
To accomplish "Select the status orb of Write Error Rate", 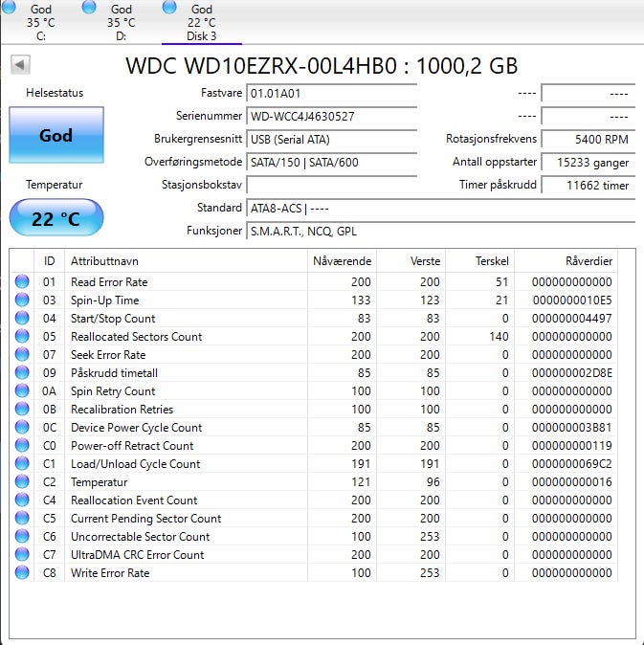I will [x=22, y=572].
